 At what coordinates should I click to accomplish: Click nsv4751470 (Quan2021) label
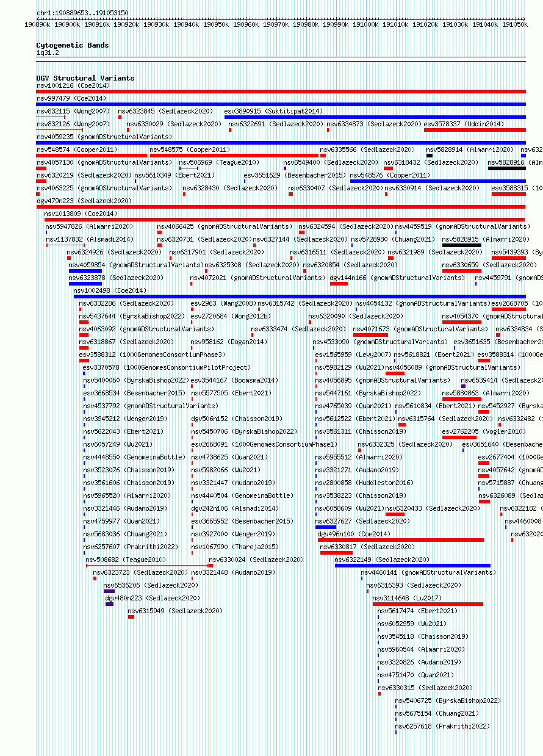point(415,675)
